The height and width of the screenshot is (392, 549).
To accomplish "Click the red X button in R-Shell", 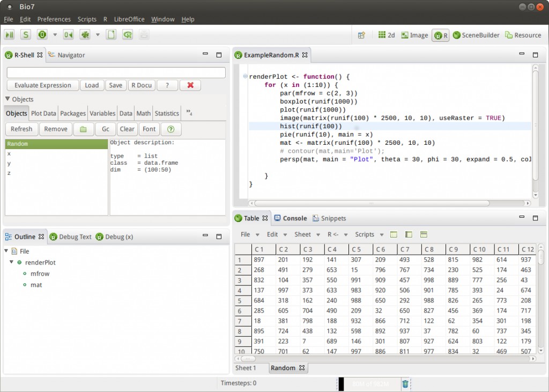I will click(x=190, y=85).
